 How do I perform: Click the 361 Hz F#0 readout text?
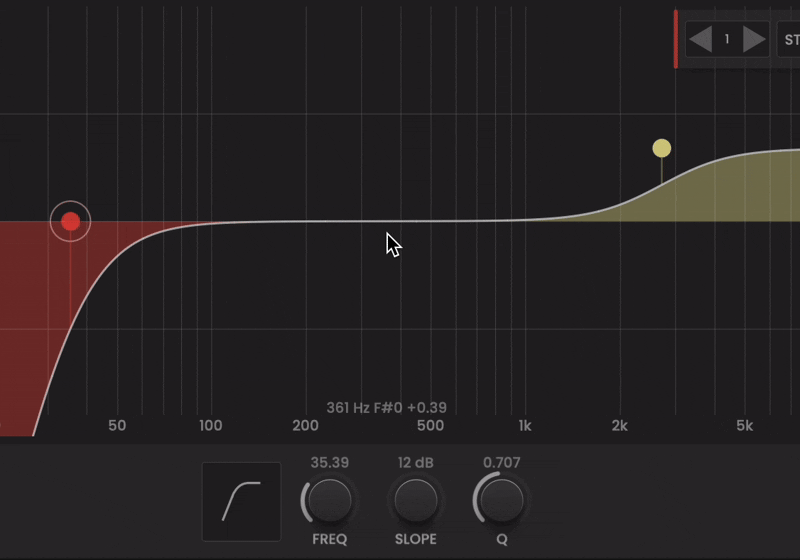(386, 408)
